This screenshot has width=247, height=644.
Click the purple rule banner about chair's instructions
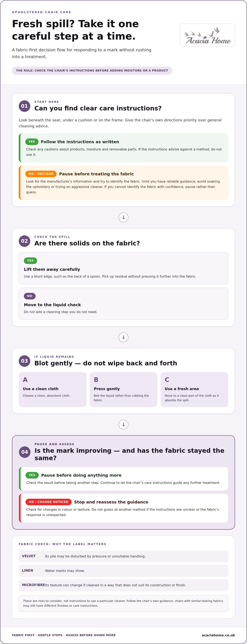pyautogui.click(x=92, y=70)
